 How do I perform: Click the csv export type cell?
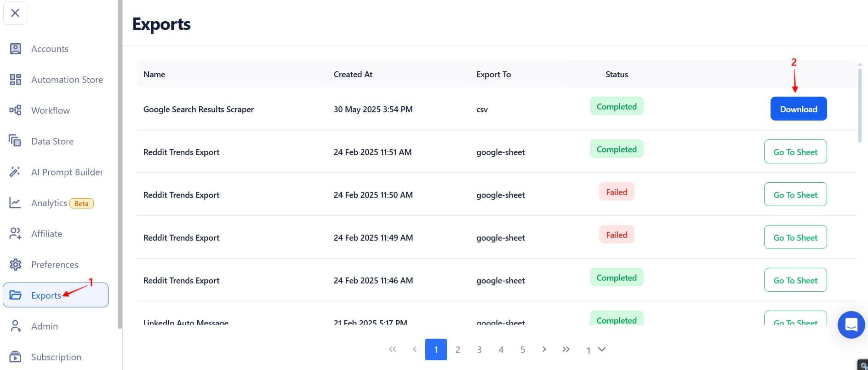pyautogui.click(x=482, y=110)
